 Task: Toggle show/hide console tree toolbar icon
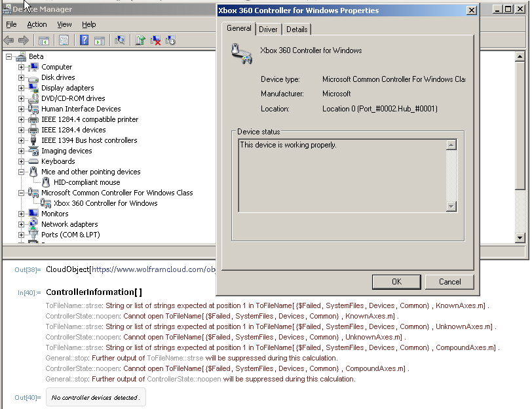click(44, 41)
